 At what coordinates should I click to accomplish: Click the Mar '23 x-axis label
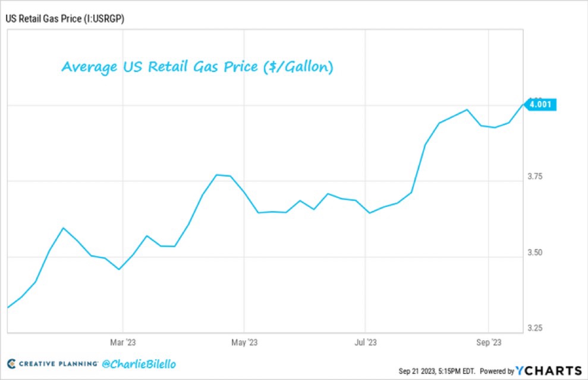123,343
